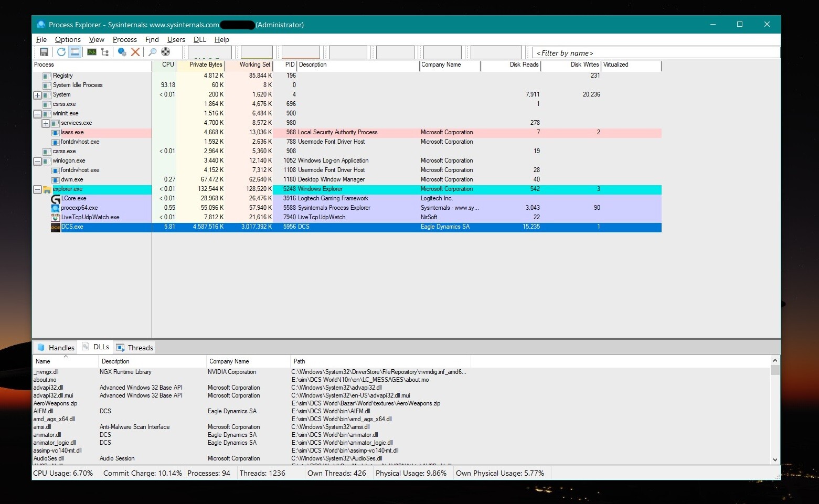Open the Users menu
The width and height of the screenshot is (819, 504).
[x=176, y=39]
